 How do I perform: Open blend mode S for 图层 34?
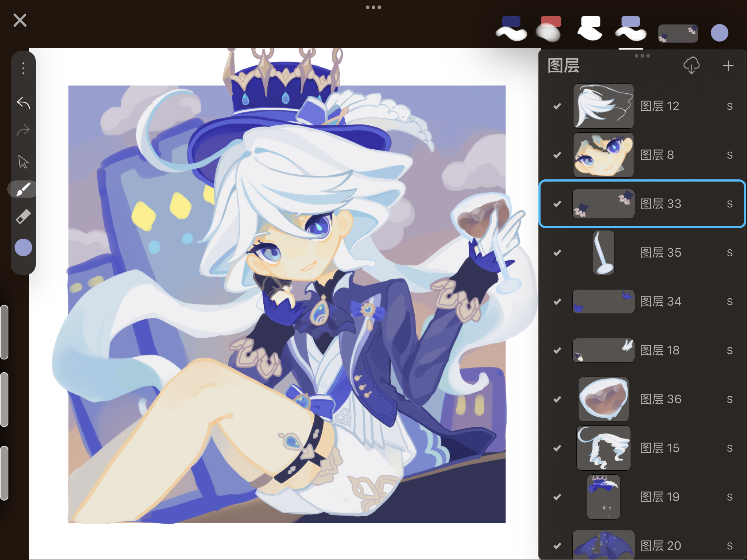(x=729, y=302)
